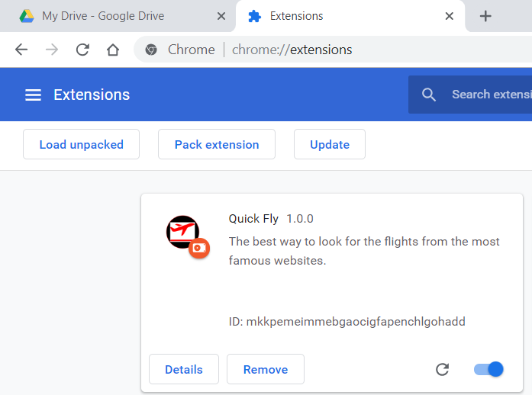Reload the page from the browser toolbar
Screen dimensions: 532x395
tap(82, 50)
